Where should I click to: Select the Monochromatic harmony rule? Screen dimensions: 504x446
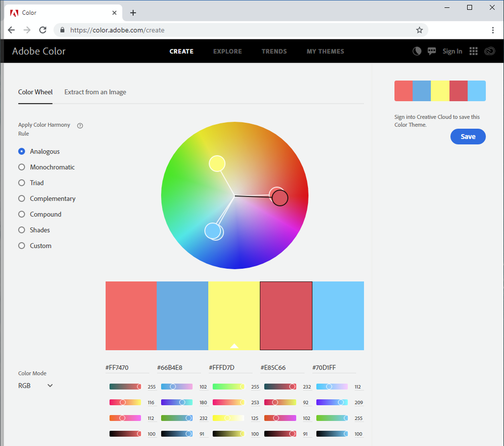22,167
